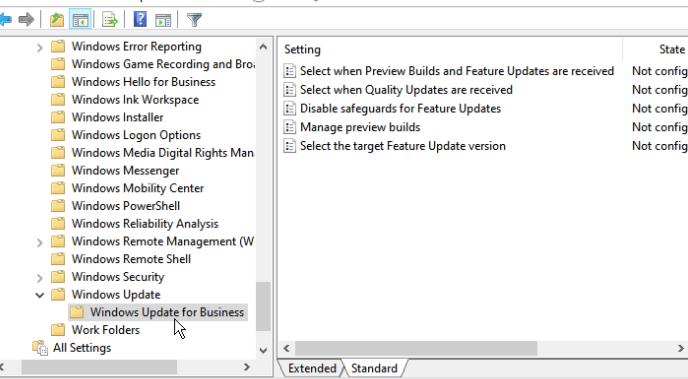
Task: Click the tree pane scroll up arrow
Action: [263, 46]
